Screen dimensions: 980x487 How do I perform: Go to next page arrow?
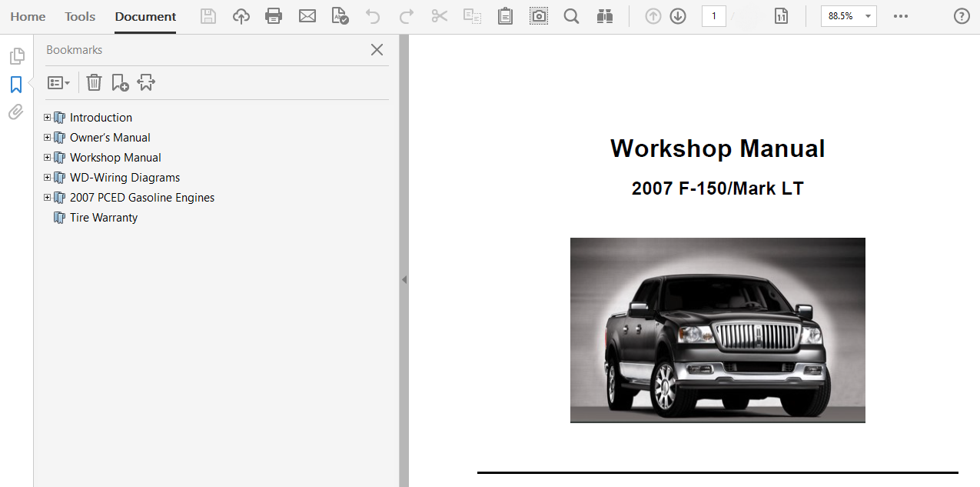(677, 16)
